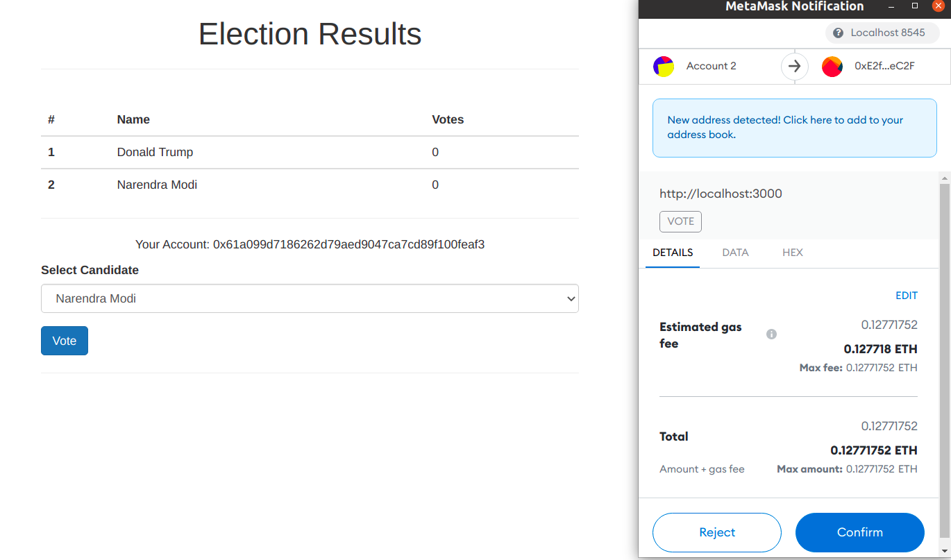
Task: Close the MetaMask Notification window
Action: 939,6
